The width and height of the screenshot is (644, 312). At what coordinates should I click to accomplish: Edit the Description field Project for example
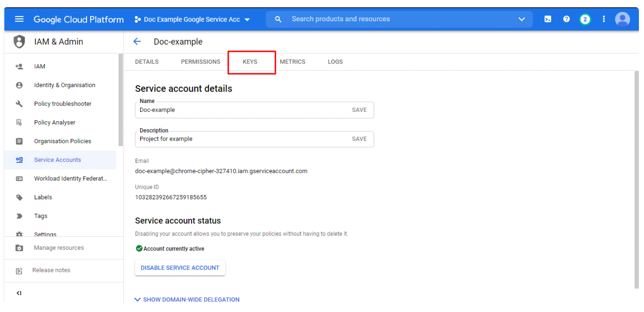pyautogui.click(x=242, y=139)
